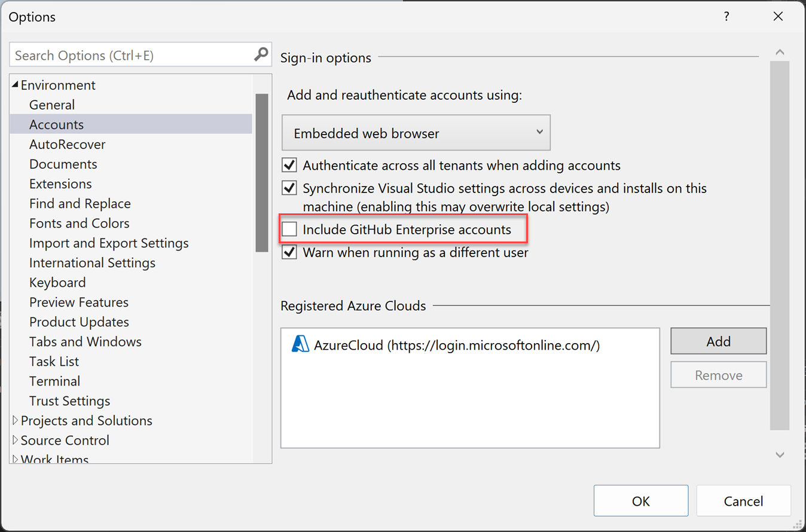
Task: Click the search magnifier icon
Action: point(261,55)
